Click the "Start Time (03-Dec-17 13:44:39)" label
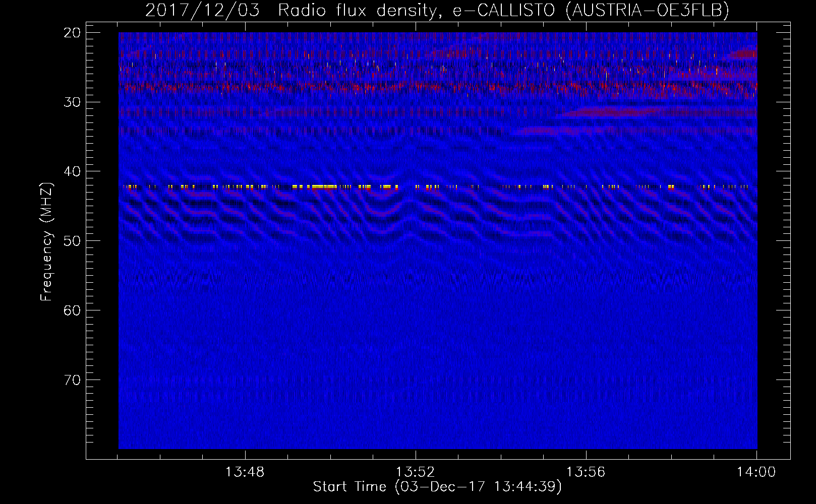 437,487
